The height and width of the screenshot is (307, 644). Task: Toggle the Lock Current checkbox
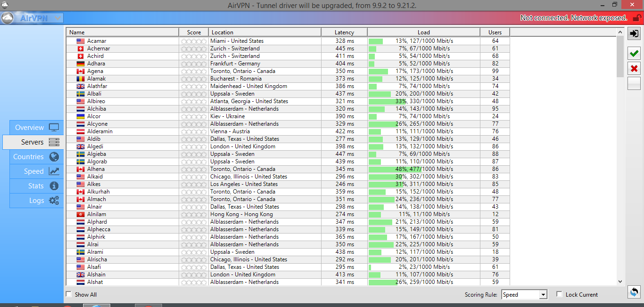(x=559, y=294)
